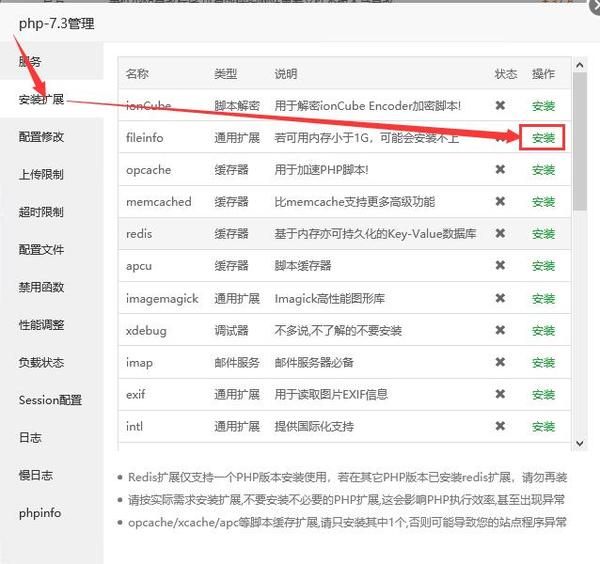Click the intl status X icon

(x=500, y=426)
